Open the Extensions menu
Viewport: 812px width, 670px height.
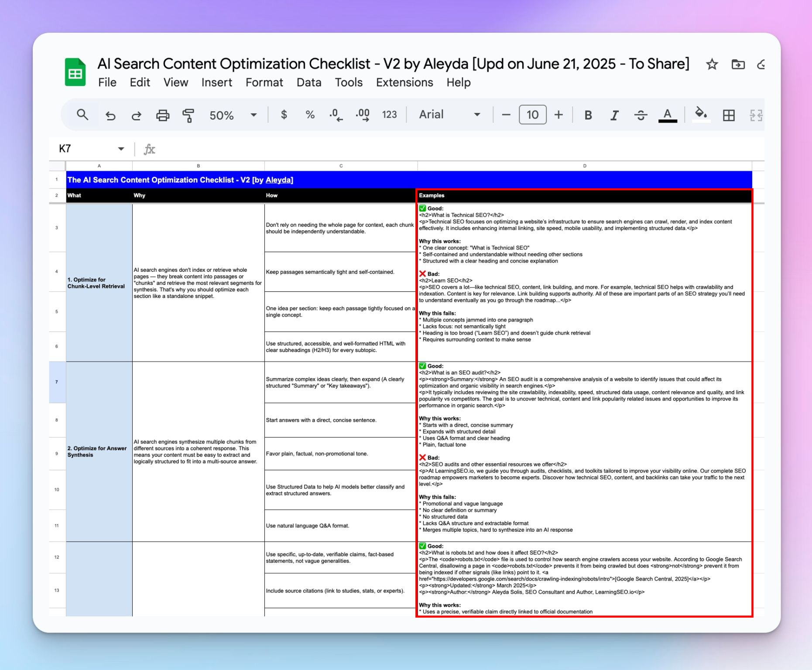[x=404, y=82]
